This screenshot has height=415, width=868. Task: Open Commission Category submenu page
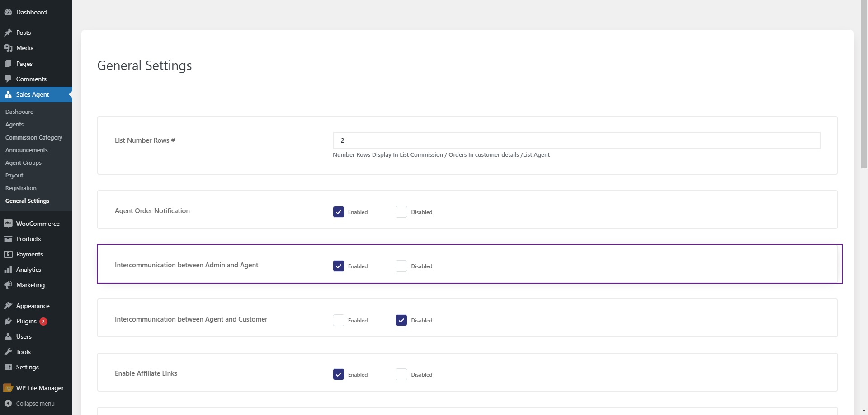[x=34, y=137]
